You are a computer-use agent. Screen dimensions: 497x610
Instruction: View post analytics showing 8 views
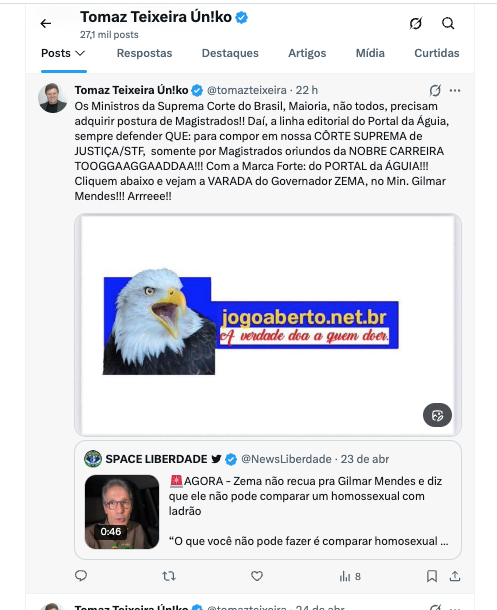[x=350, y=576]
